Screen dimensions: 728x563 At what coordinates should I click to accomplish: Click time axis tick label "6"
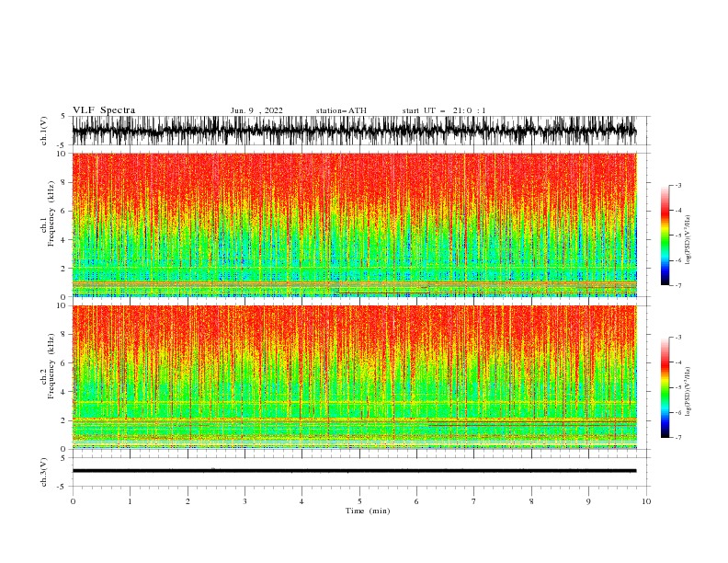[416, 501]
